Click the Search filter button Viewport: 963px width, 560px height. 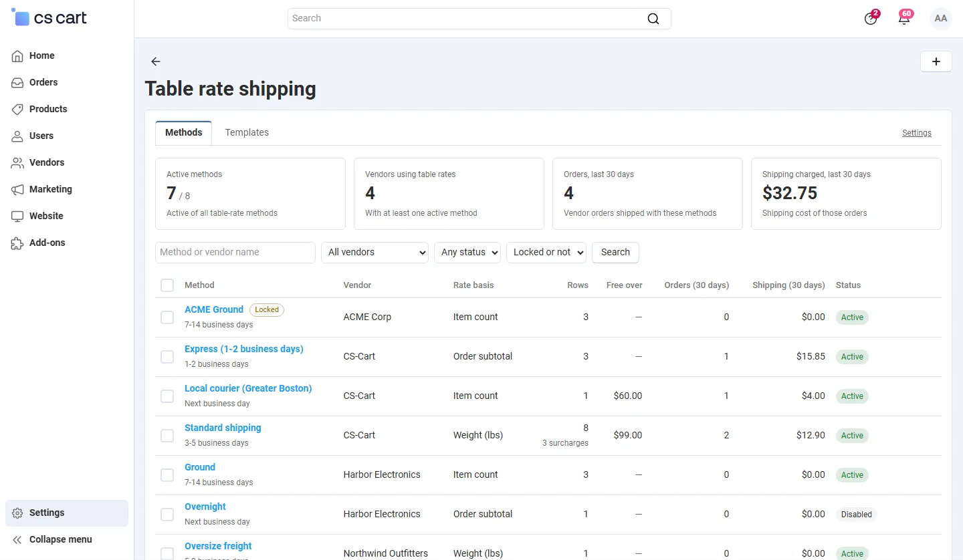point(615,253)
